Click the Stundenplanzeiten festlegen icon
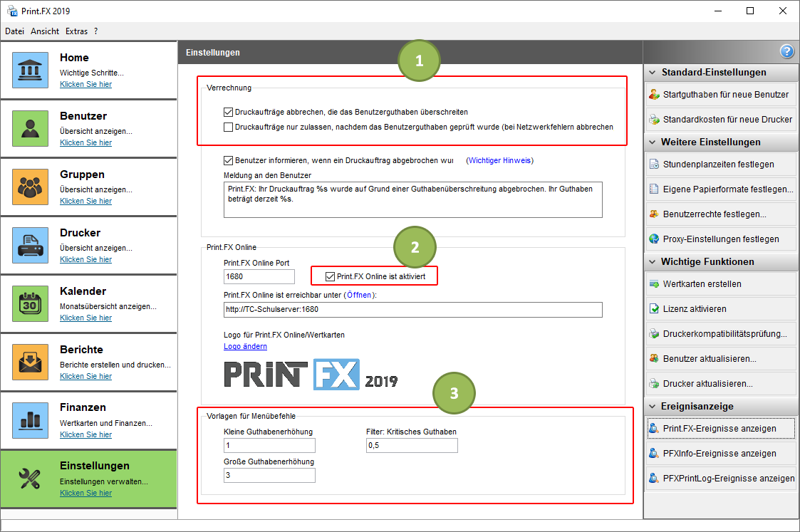 (x=654, y=165)
